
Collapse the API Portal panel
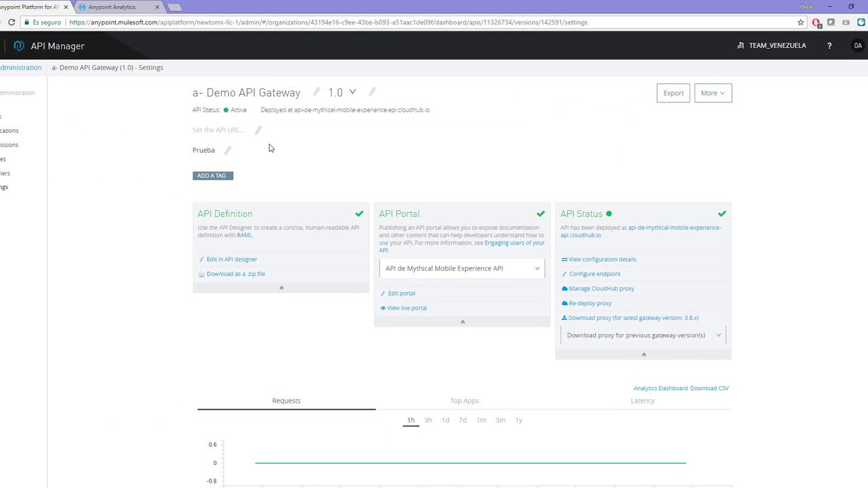[462, 322]
